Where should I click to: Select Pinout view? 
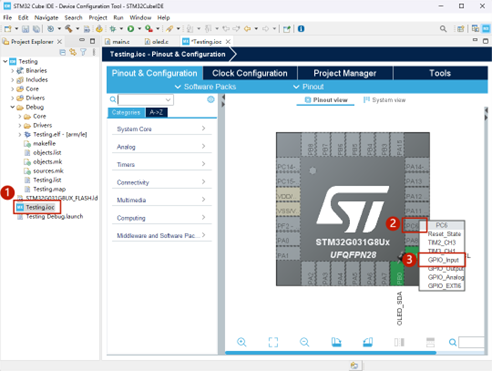pos(326,100)
